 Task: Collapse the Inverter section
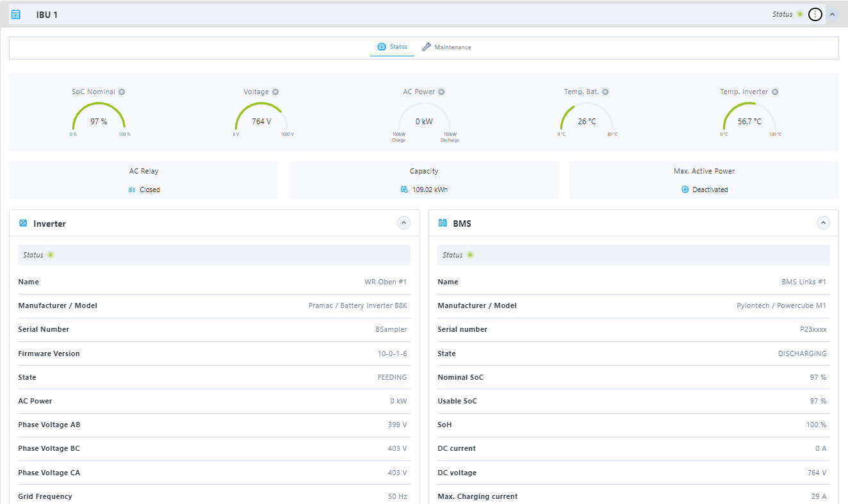[x=404, y=223]
